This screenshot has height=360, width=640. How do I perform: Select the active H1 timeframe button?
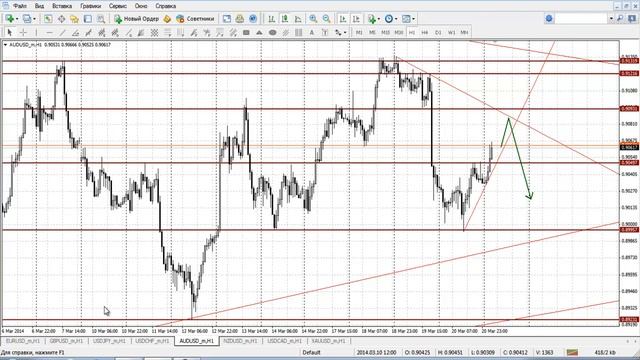click(x=412, y=32)
